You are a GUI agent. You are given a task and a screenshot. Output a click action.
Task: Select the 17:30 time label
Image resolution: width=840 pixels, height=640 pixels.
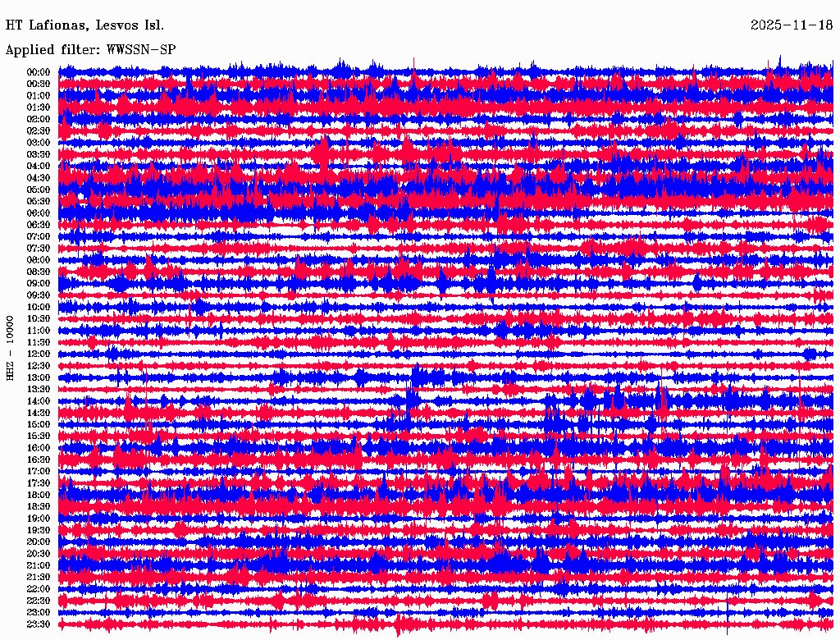pyautogui.click(x=38, y=483)
